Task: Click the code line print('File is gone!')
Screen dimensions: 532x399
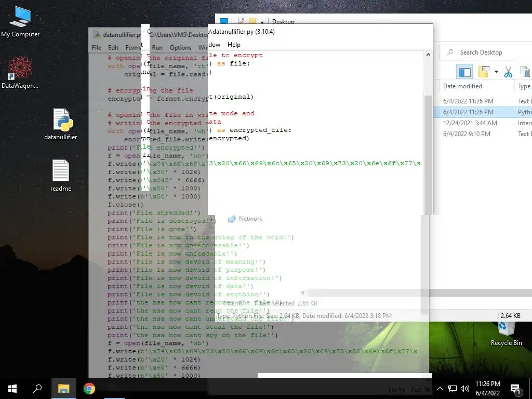Action: click(152, 229)
